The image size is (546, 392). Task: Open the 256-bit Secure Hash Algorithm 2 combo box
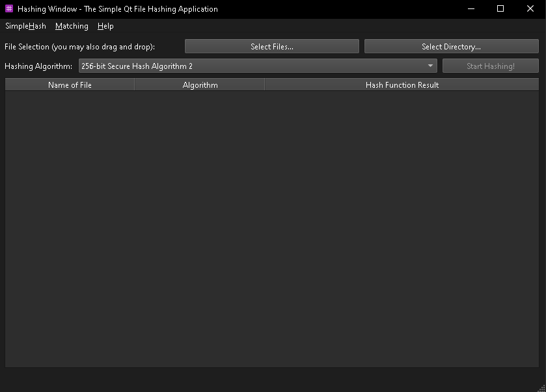point(254,66)
